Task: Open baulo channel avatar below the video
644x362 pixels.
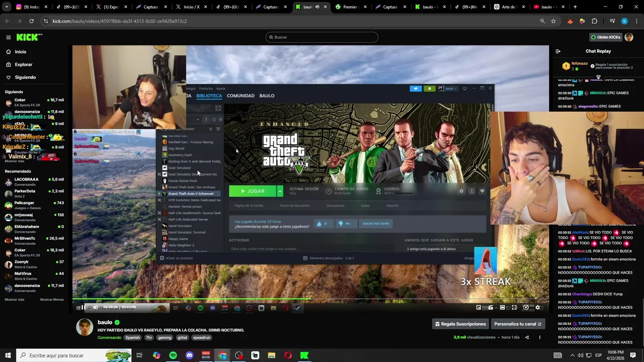Action: [85, 327]
